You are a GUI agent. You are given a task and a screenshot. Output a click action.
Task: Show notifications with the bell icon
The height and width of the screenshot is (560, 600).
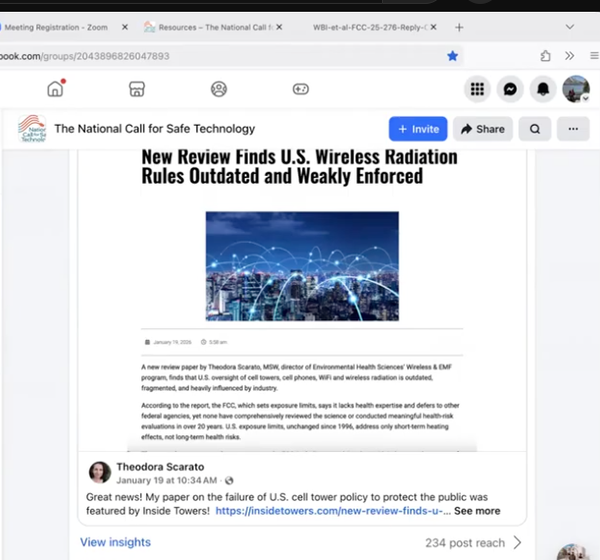(544, 89)
